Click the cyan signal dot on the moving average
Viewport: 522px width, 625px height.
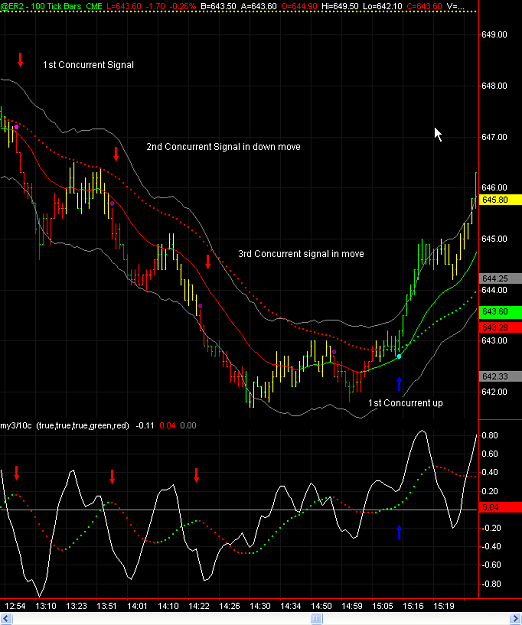coord(399,356)
